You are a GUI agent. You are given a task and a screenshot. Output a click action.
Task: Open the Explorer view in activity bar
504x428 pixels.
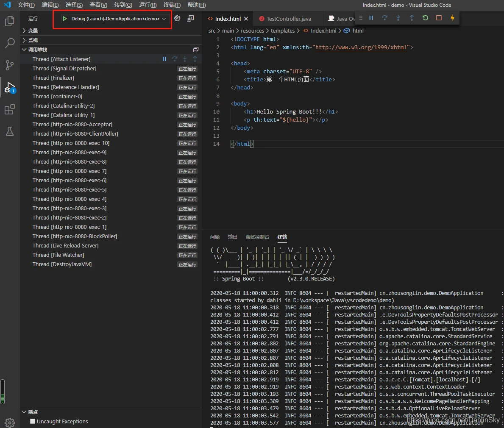click(10, 21)
